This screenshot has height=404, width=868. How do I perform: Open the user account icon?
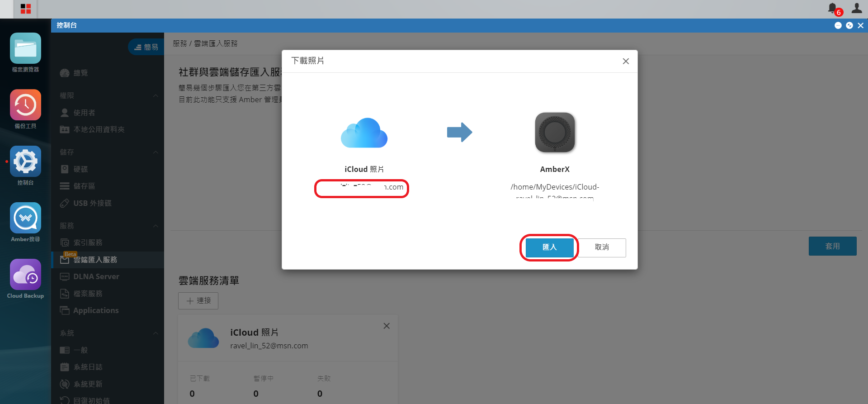tap(857, 8)
